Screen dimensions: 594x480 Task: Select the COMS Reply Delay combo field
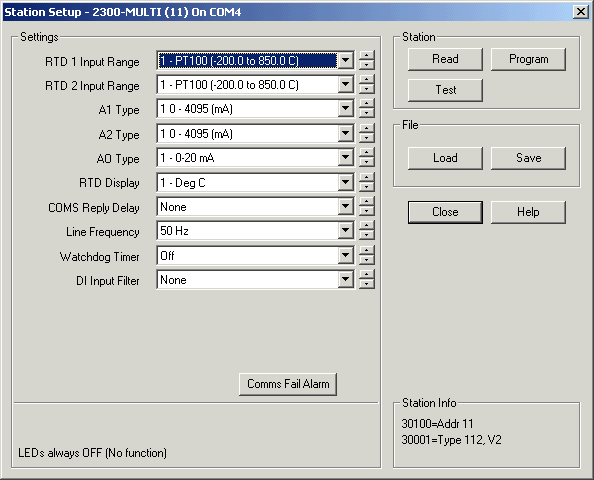point(255,207)
